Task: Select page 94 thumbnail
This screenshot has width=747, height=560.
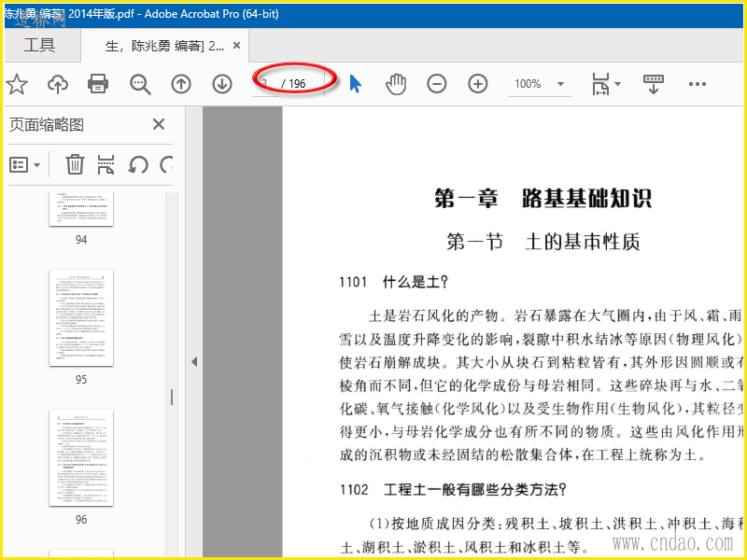Action: coord(81,209)
